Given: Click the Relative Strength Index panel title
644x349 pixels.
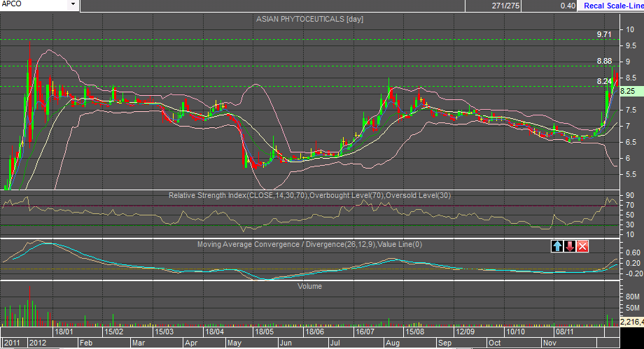Looking at the screenshot, I should click(309, 195).
